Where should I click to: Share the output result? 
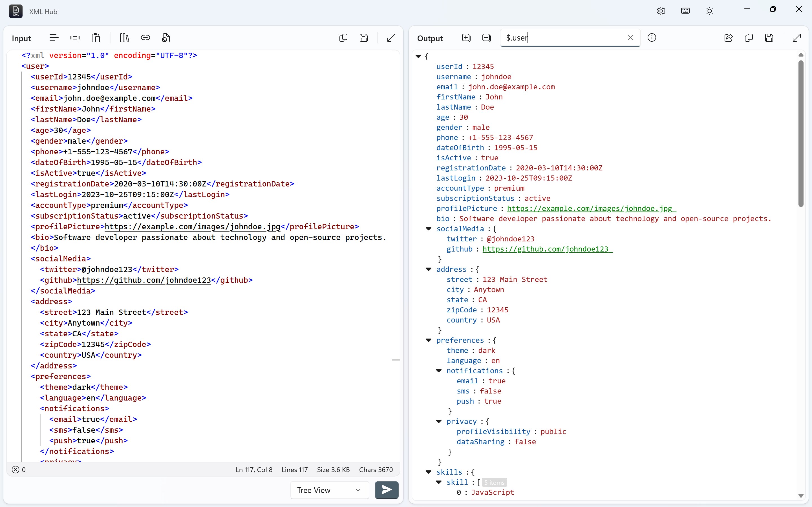coord(728,37)
